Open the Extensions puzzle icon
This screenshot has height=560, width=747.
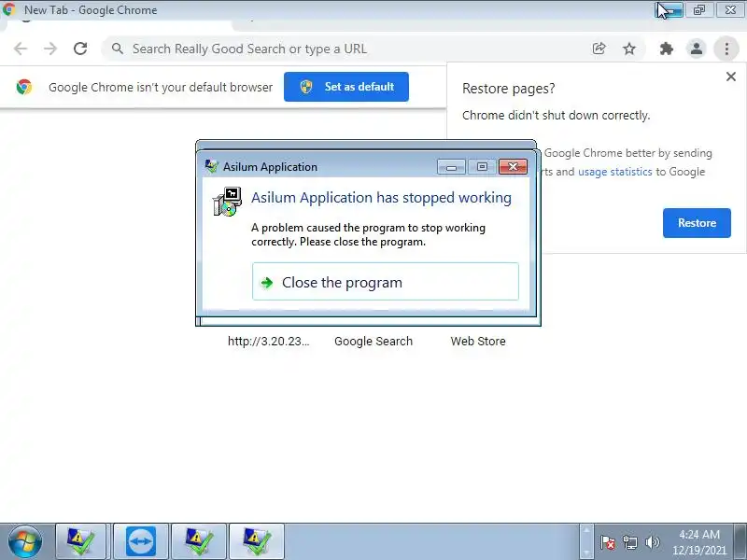(666, 49)
